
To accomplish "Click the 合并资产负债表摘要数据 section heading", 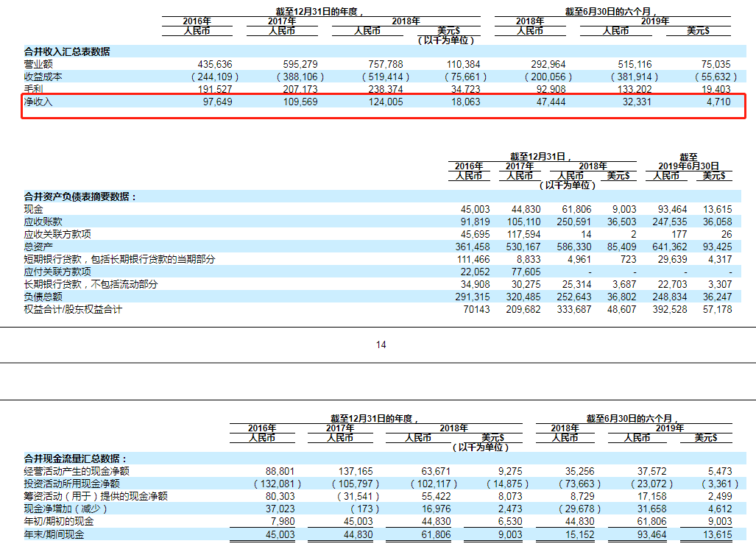I will (x=80, y=197).
